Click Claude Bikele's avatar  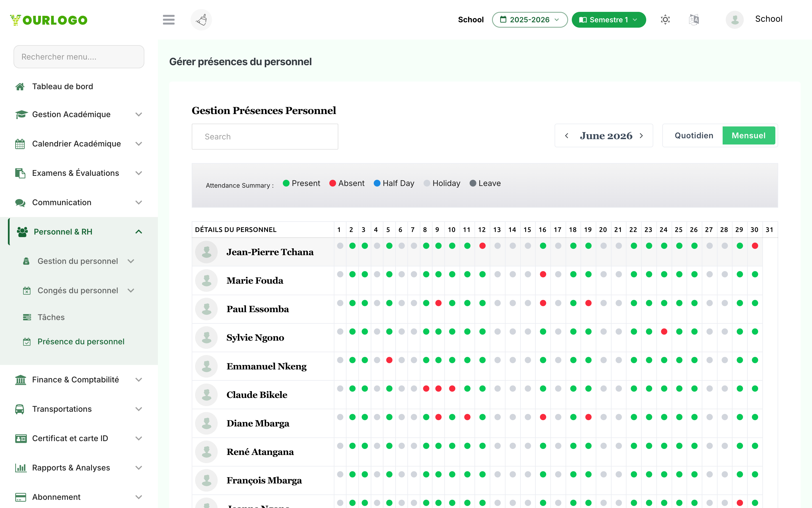click(x=206, y=395)
